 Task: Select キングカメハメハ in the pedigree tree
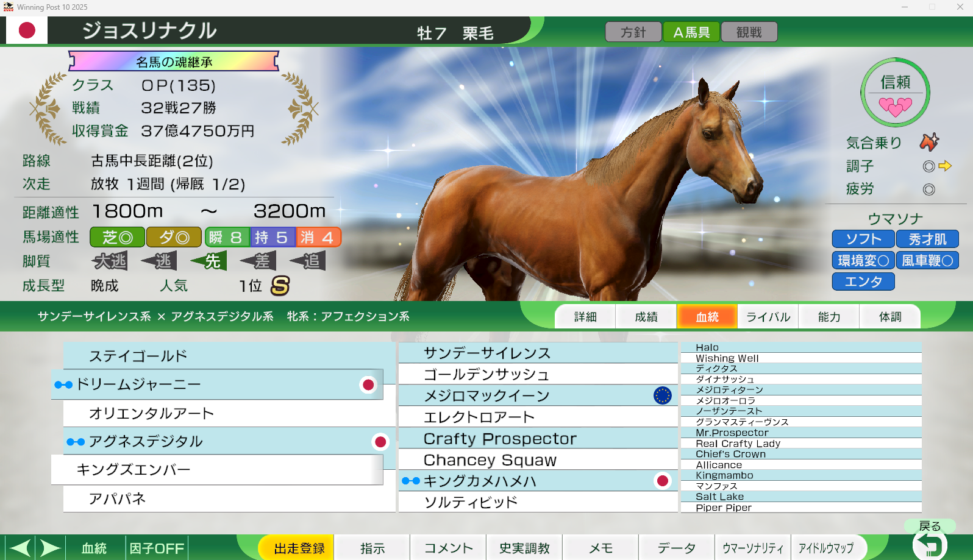click(538, 481)
